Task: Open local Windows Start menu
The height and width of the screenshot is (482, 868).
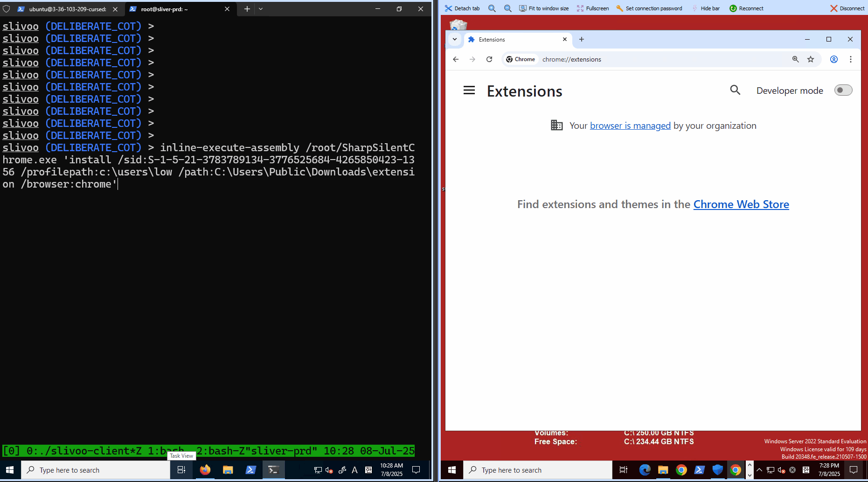Action: 10,470
